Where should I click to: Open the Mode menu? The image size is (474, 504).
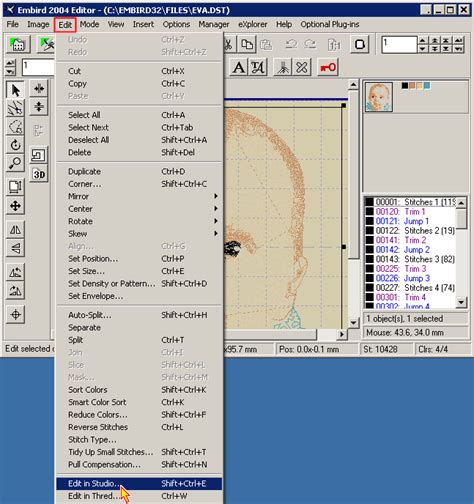coord(89,24)
